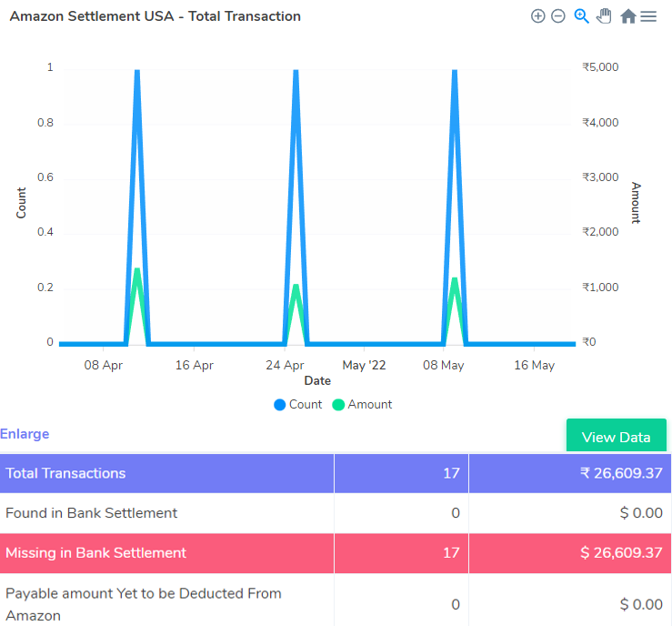Select Missing in Bank Settlement row label
672x626 pixels.
(96, 552)
